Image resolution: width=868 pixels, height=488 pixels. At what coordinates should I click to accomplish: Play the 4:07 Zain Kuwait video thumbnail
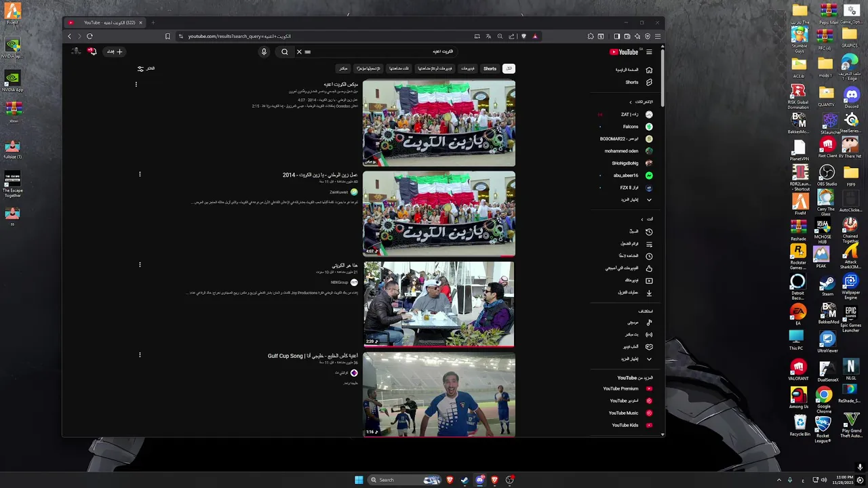pos(439,213)
